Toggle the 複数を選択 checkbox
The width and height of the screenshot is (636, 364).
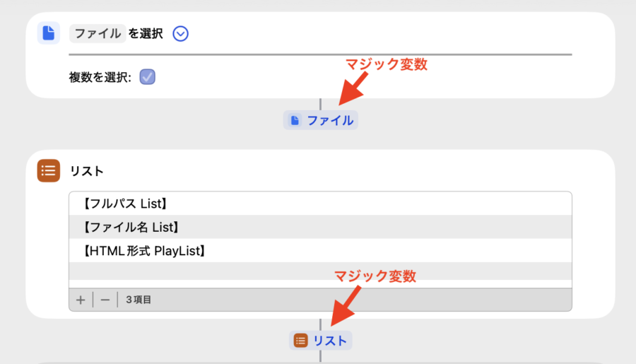tap(147, 77)
